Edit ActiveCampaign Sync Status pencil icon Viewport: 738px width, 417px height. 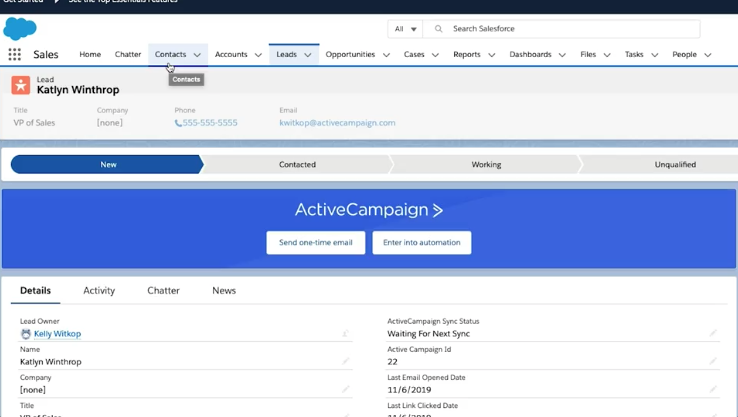[x=713, y=333]
